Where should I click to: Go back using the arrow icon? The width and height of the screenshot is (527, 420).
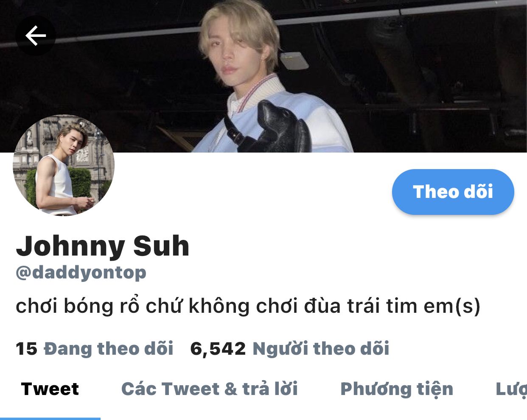tap(36, 35)
